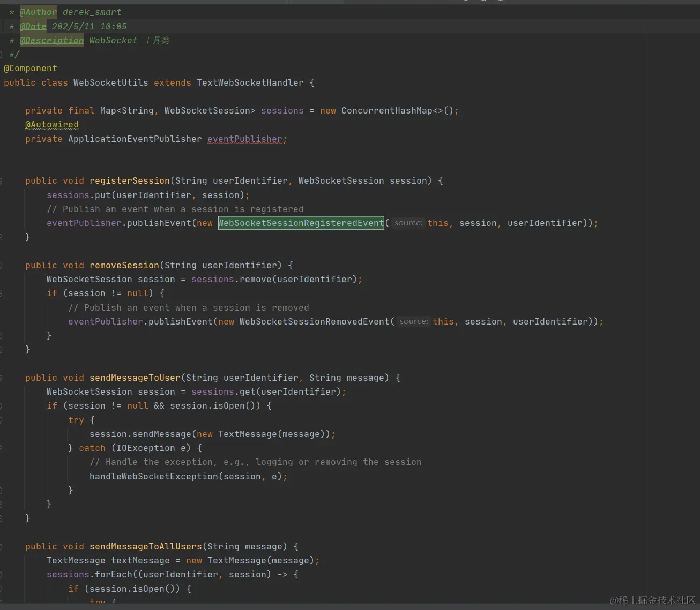Select the derek_smart author name
This screenshot has height=610, width=700.
92,12
